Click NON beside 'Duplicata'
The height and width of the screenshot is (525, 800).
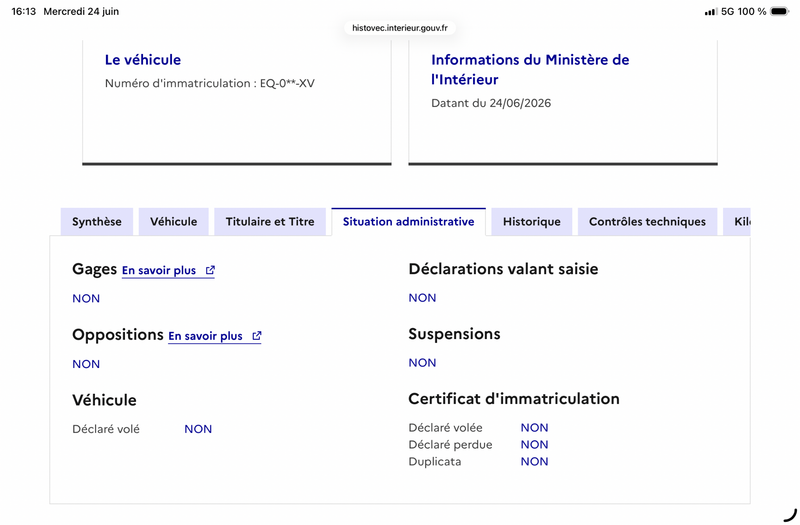pyautogui.click(x=534, y=461)
